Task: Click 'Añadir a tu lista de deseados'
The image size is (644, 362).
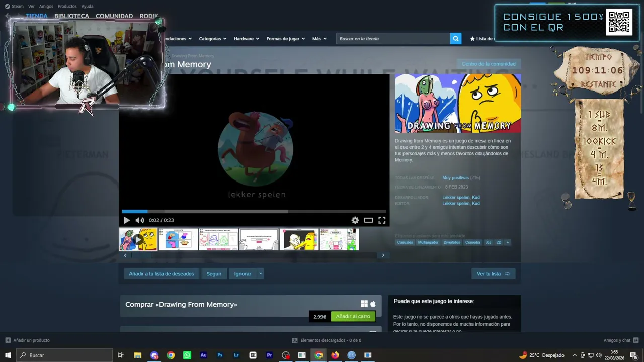Action: point(162,274)
